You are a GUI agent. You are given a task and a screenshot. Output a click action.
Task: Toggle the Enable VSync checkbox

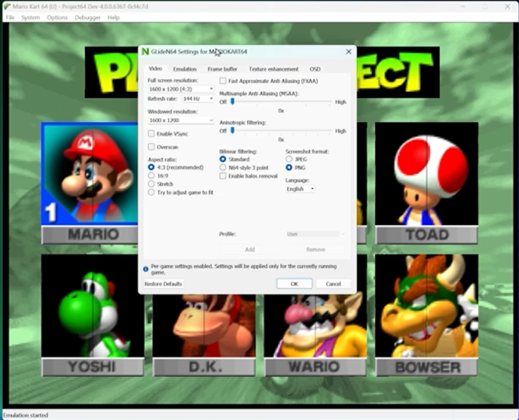151,134
